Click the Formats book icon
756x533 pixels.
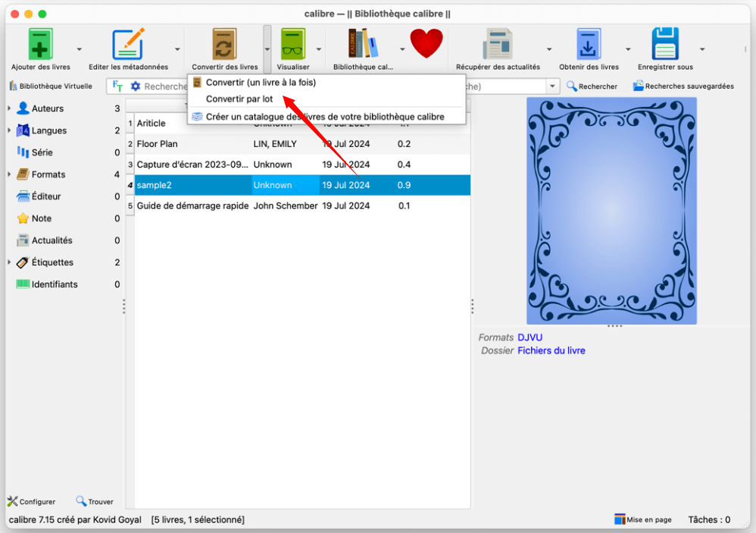coord(23,174)
